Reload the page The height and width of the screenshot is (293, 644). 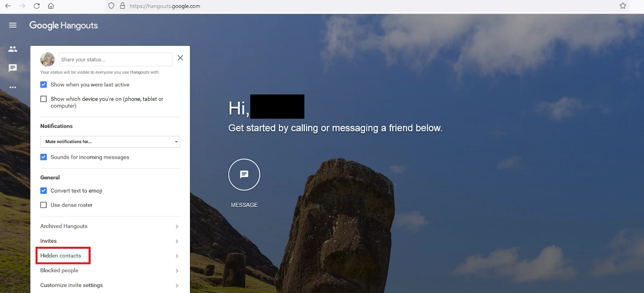click(37, 6)
